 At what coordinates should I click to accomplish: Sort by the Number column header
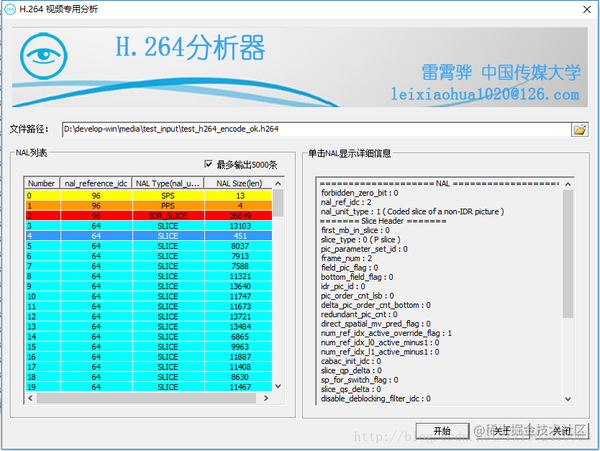click(42, 183)
